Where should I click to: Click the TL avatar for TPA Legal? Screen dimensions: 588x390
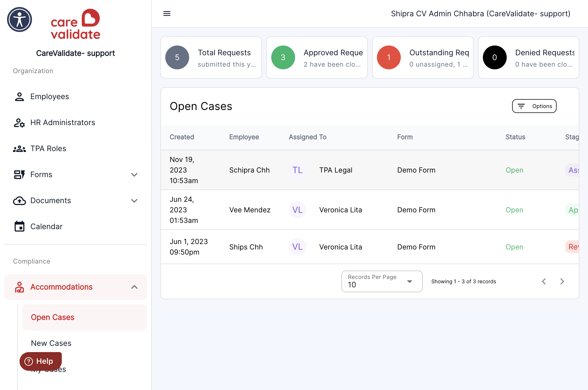pos(298,170)
